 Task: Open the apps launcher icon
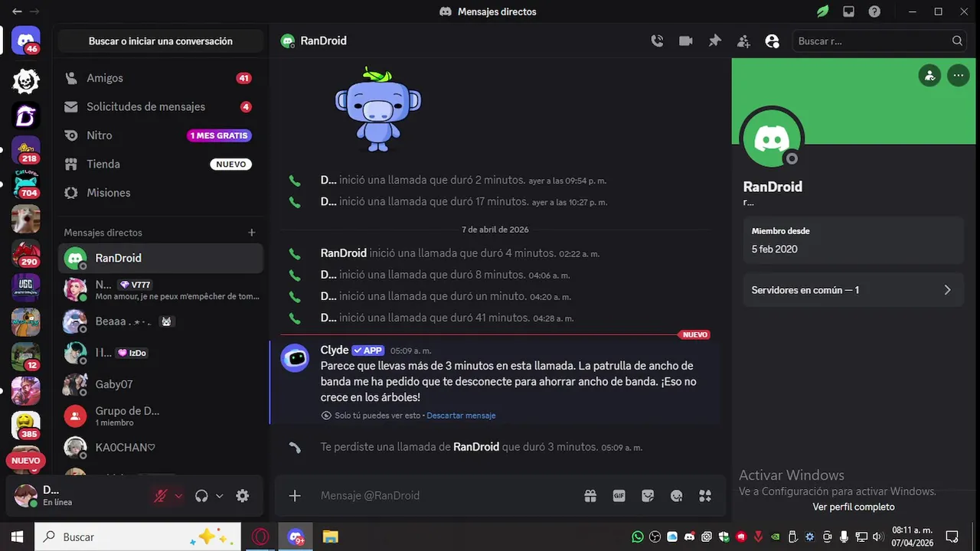tap(705, 496)
